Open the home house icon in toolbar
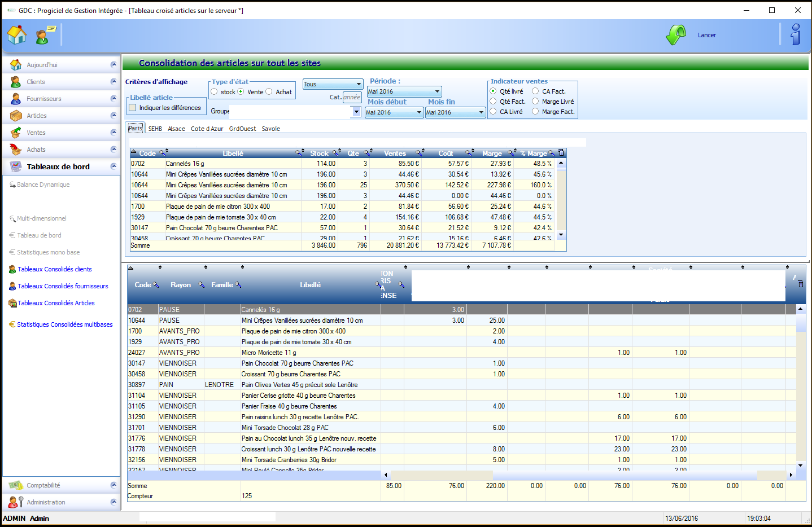The height and width of the screenshot is (527, 812). 16,35
